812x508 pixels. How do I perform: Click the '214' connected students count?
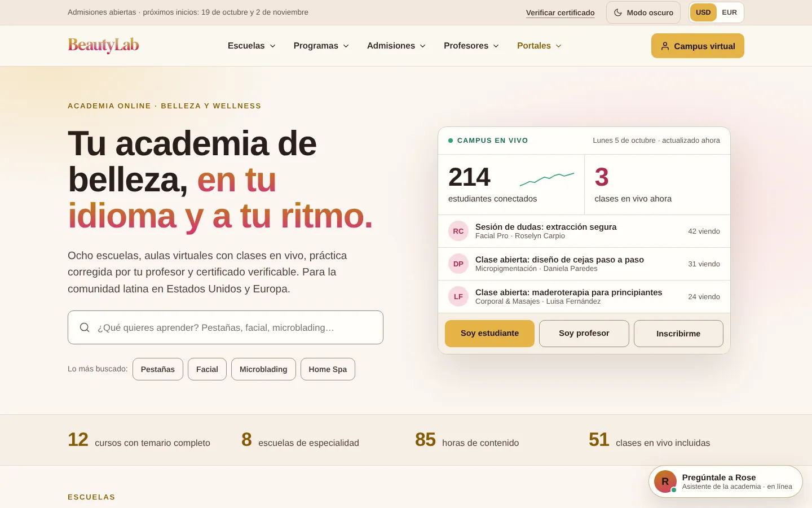(x=469, y=177)
